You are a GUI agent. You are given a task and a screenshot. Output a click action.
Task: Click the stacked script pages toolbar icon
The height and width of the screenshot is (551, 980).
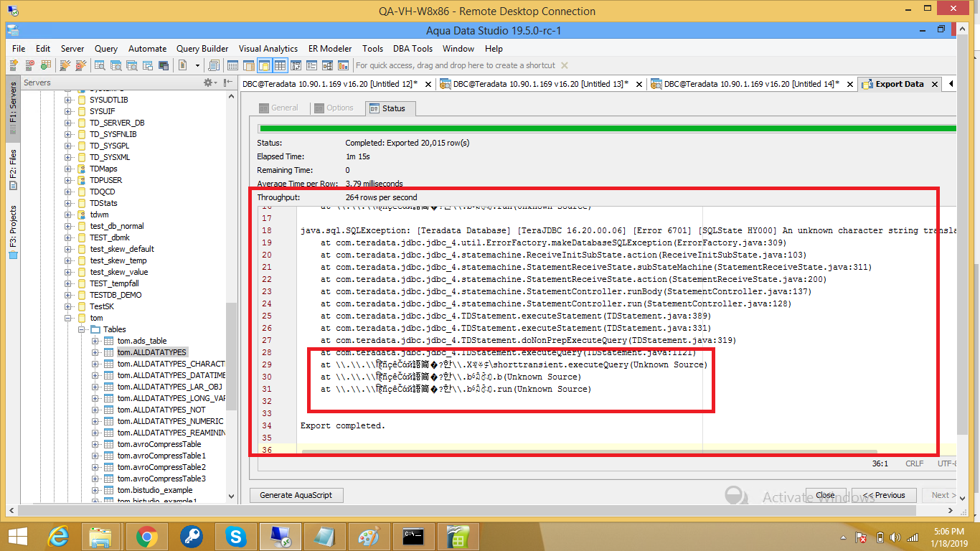click(x=214, y=65)
